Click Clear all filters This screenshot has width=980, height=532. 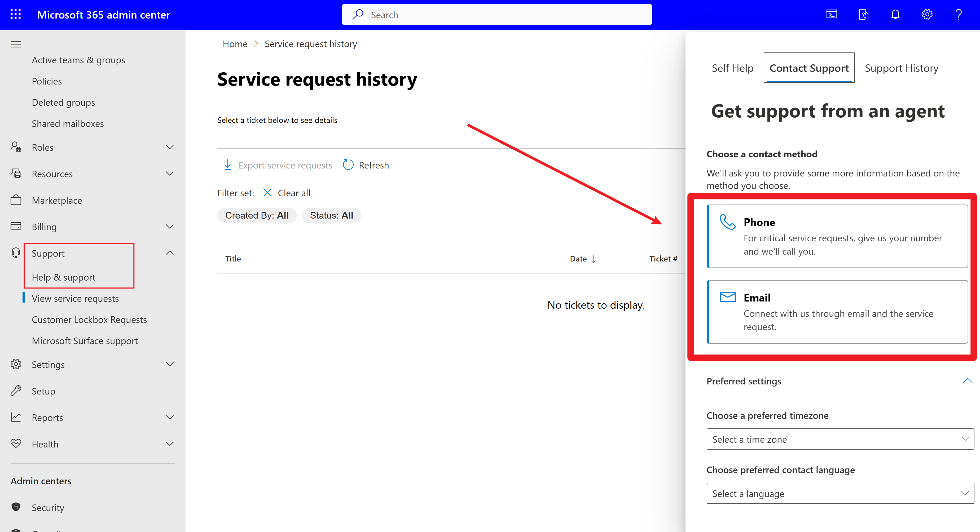(x=287, y=193)
